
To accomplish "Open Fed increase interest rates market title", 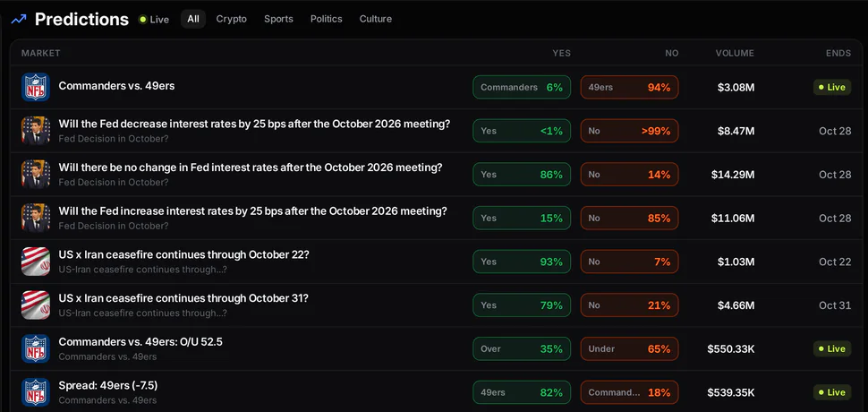I will tap(252, 211).
